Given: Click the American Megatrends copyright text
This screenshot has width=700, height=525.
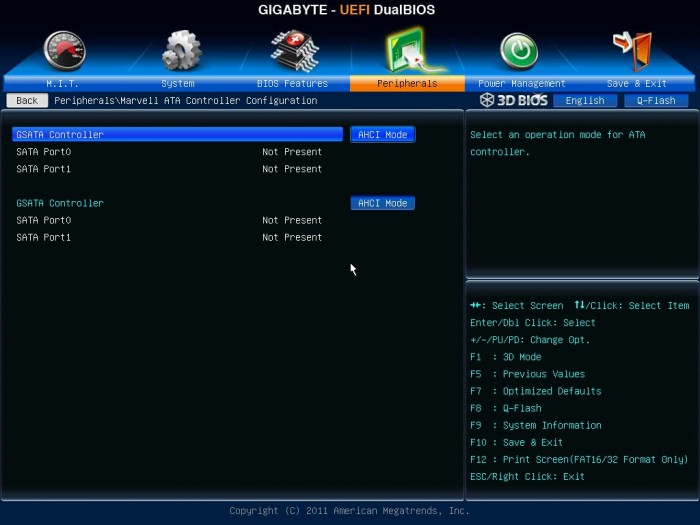Looking at the screenshot, I should [x=350, y=511].
